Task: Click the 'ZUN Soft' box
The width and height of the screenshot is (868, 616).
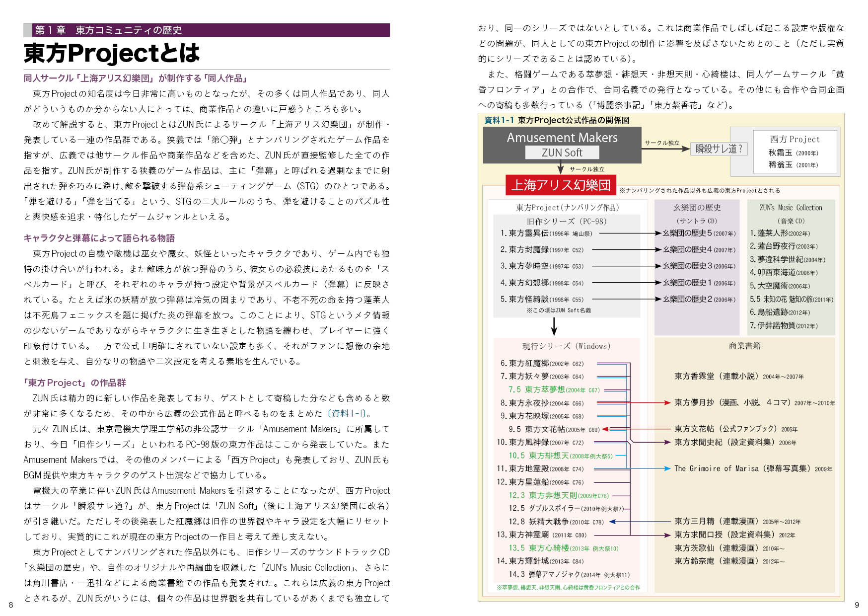Action: click(x=562, y=153)
